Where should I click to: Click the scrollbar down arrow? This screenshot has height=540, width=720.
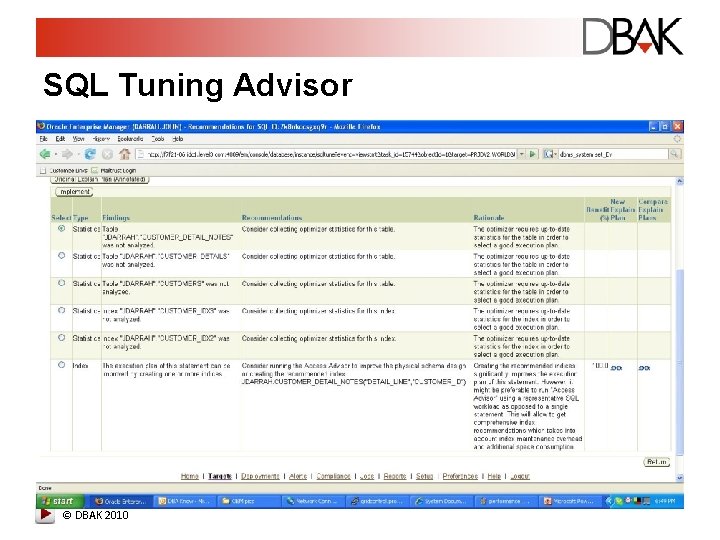680,478
